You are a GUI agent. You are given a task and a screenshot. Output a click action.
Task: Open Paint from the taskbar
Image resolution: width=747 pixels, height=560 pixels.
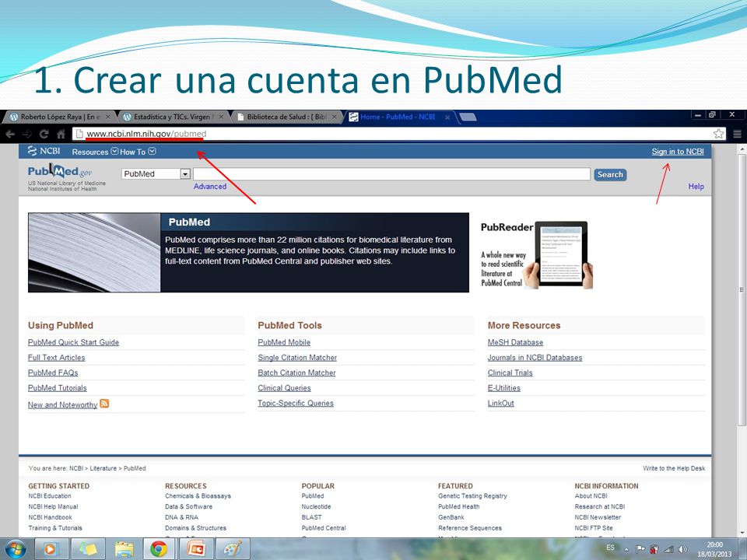[233, 550]
